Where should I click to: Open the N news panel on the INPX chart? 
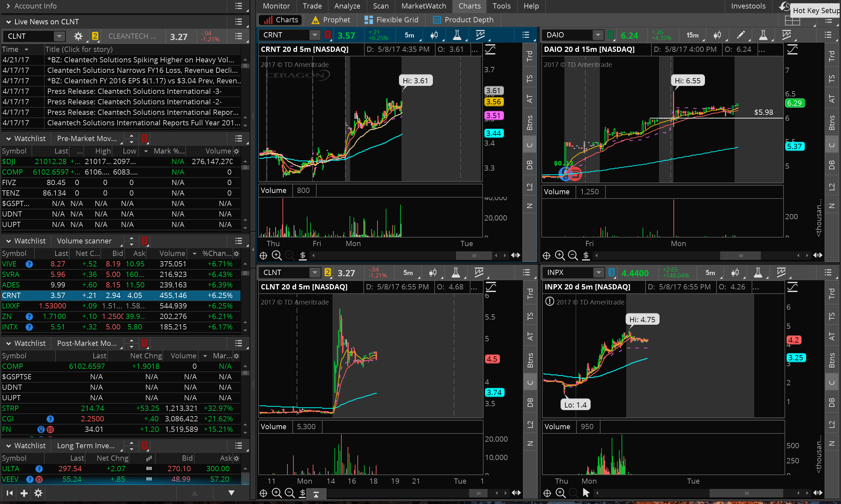[x=832, y=443]
